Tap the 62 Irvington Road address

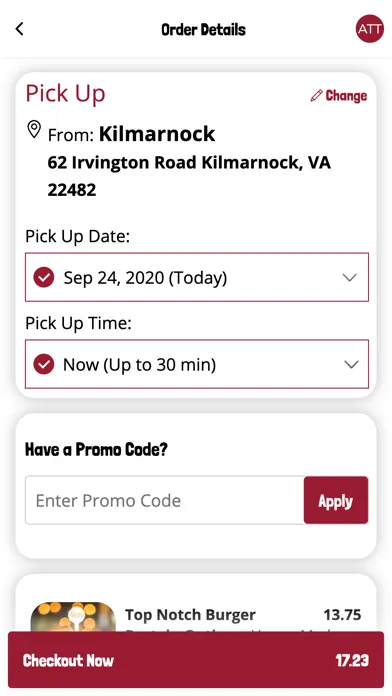coord(189,176)
